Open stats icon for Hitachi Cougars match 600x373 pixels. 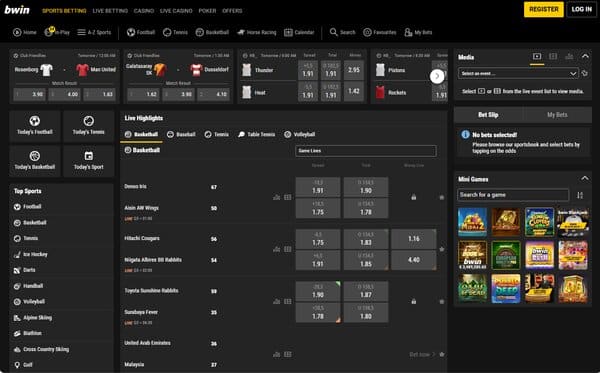[x=277, y=249]
